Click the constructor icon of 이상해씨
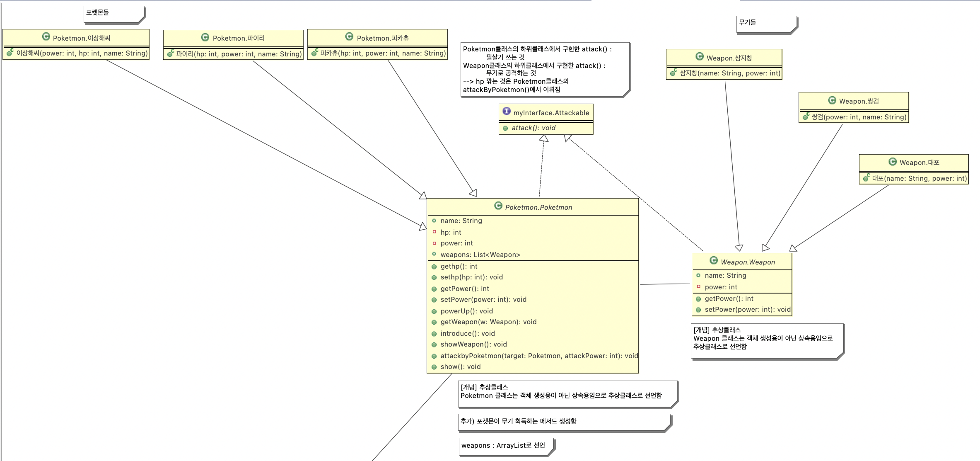The image size is (980, 461). pos(10,52)
